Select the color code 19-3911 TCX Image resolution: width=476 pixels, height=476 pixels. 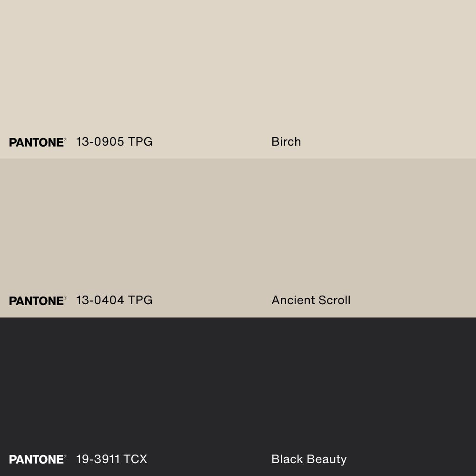click(111, 459)
